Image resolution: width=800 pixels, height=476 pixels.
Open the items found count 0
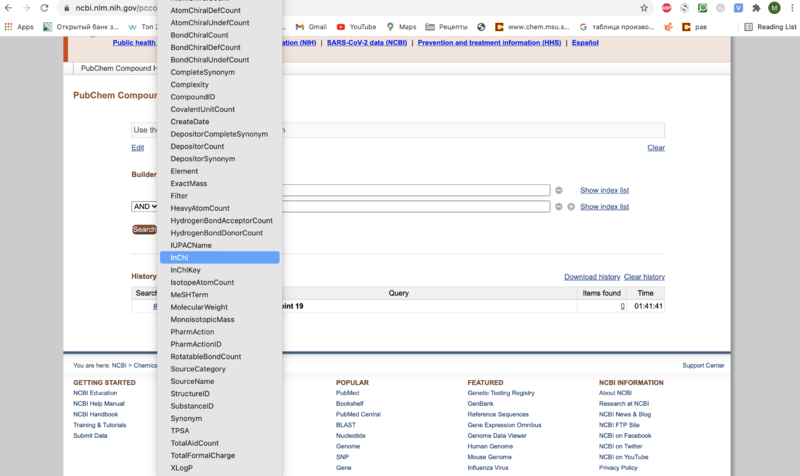[x=622, y=306]
